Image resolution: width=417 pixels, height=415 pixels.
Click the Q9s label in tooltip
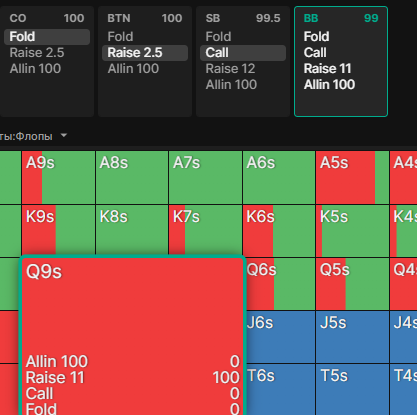pos(44,272)
